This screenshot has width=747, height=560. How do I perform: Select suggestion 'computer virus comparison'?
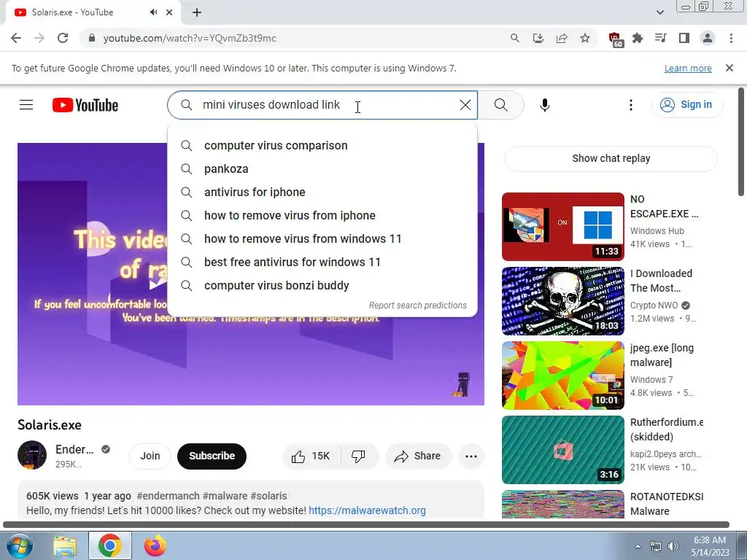point(322,146)
